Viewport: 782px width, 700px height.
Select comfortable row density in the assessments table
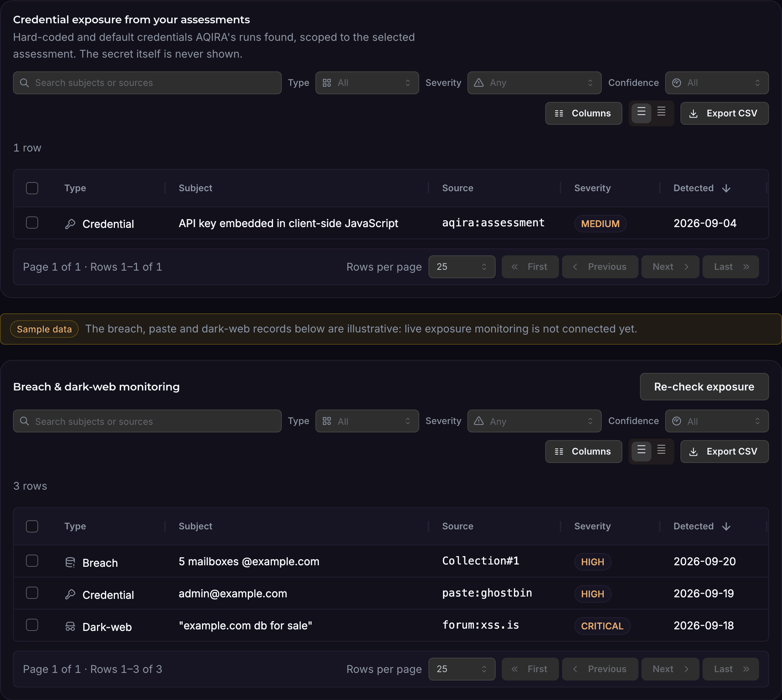point(641,113)
